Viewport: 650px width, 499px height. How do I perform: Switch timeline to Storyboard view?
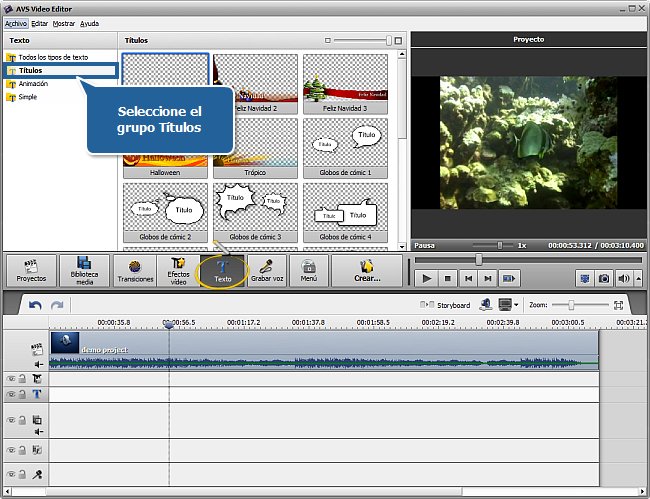pos(446,305)
